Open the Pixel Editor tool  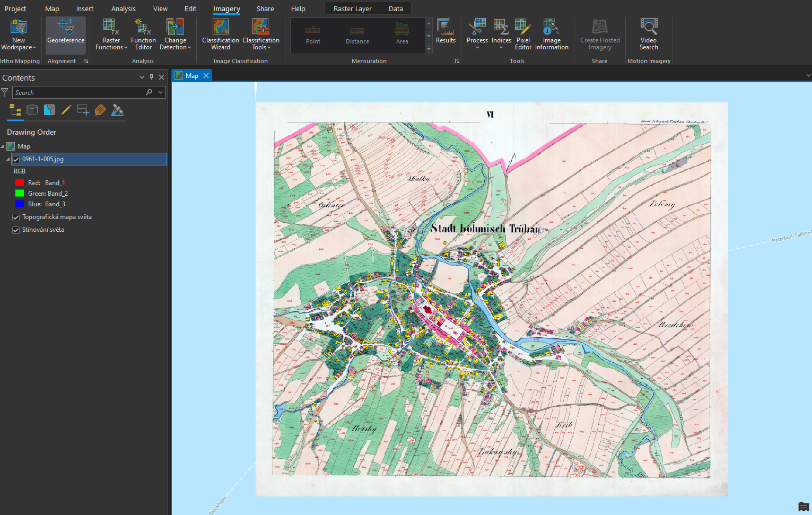(523, 34)
